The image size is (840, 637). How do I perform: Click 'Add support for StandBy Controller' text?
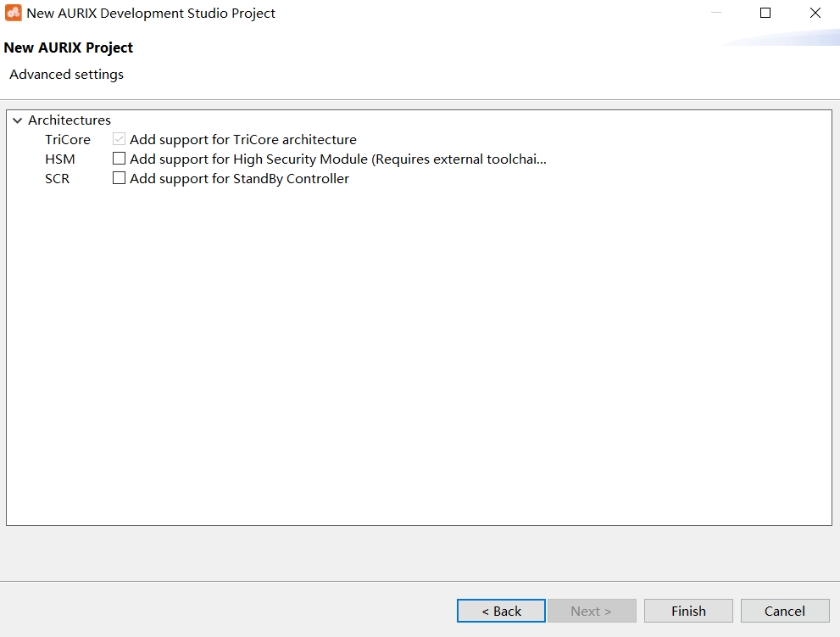coord(240,179)
